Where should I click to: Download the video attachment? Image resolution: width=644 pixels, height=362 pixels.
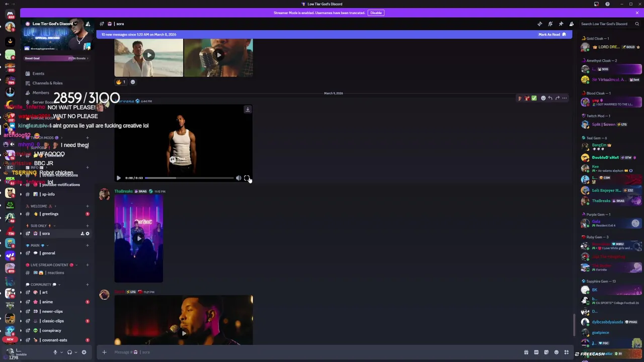coord(248,109)
